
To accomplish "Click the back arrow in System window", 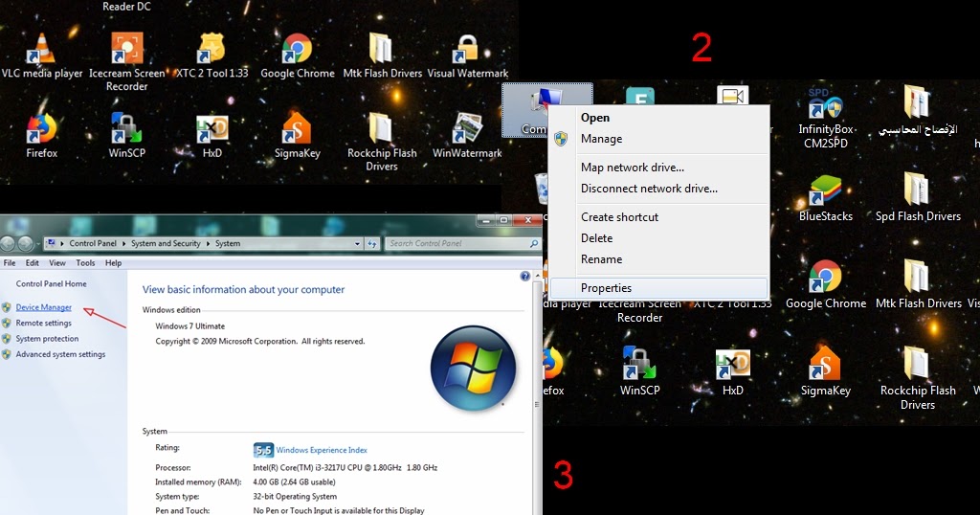I will coord(8,243).
